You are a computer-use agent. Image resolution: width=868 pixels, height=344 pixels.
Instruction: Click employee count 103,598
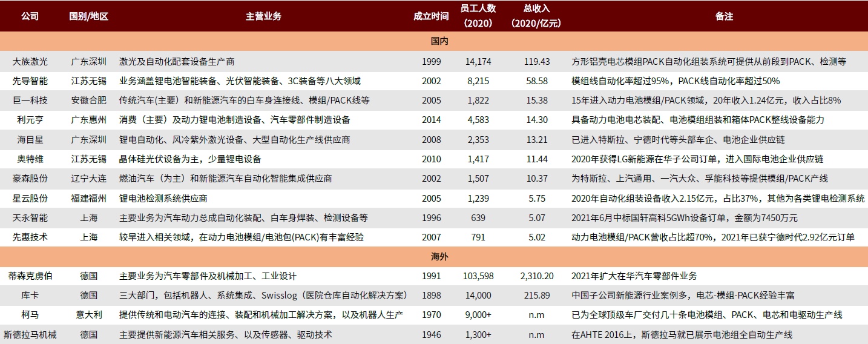coord(478,276)
